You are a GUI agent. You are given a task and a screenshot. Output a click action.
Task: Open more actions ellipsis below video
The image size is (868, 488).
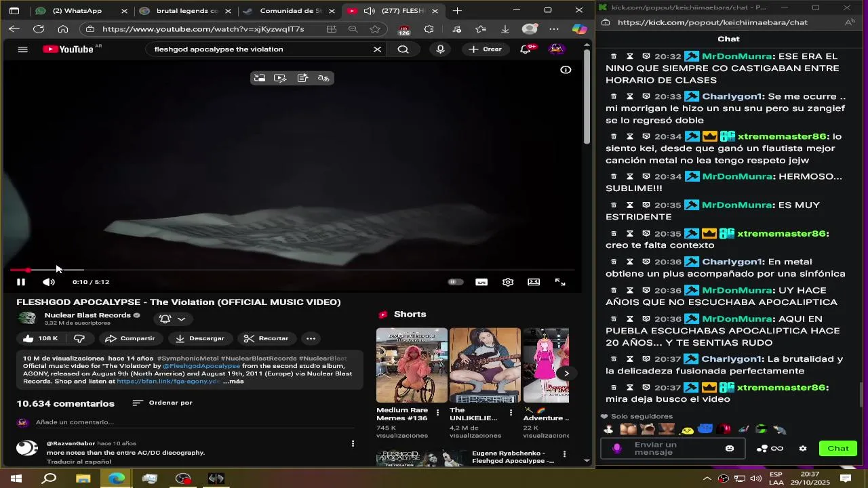[x=311, y=338]
